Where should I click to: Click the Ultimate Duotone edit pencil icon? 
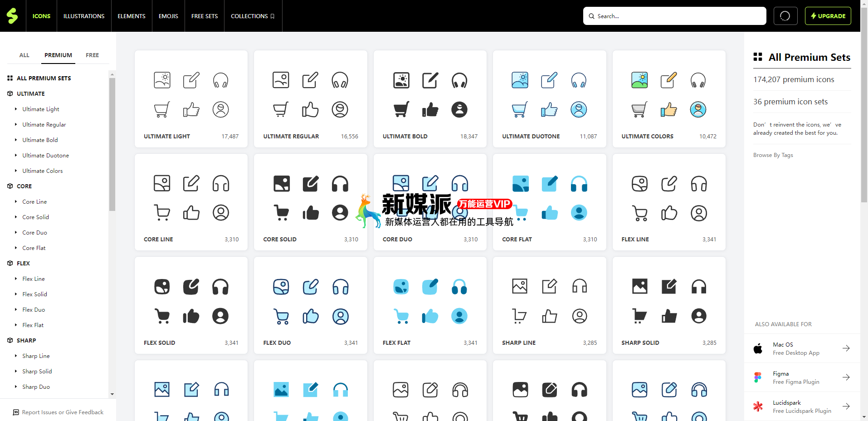[549, 80]
